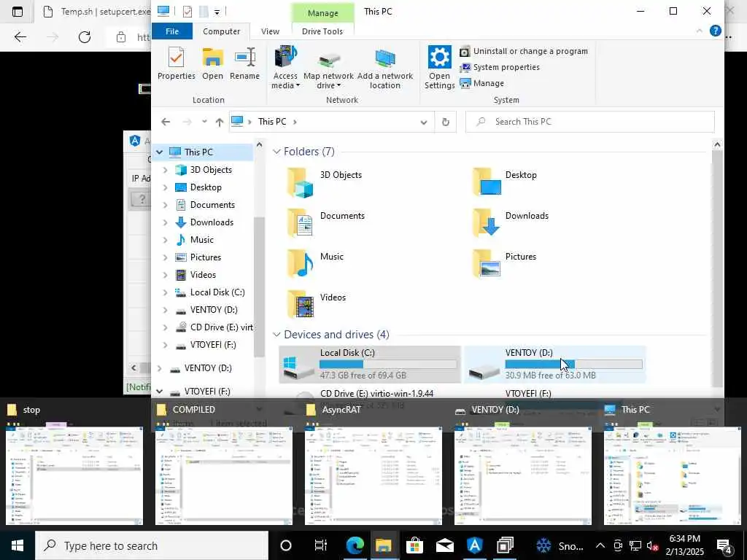Select the Manage contextual tab
Screen dimensions: 747x560
point(322,13)
